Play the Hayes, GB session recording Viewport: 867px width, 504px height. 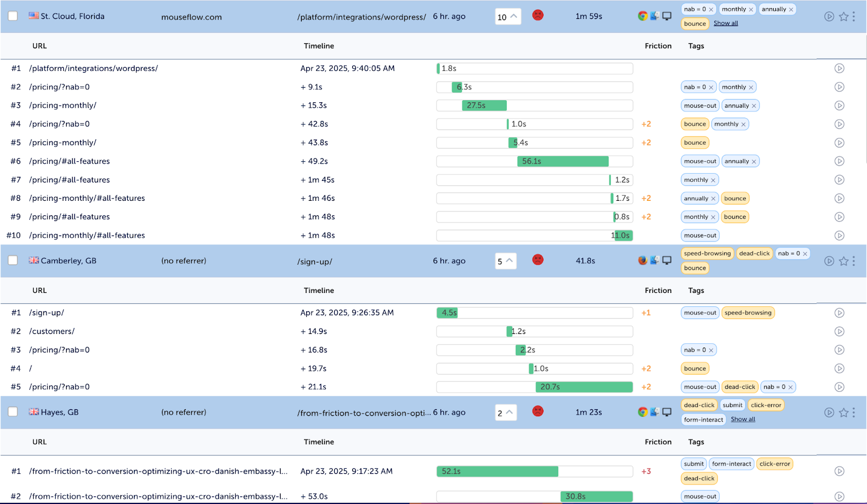pyautogui.click(x=829, y=413)
